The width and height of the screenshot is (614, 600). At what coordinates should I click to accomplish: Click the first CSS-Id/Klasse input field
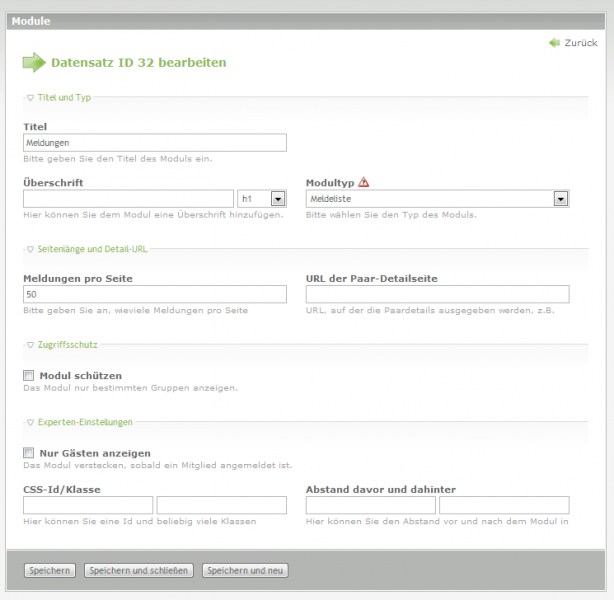[x=88, y=505]
